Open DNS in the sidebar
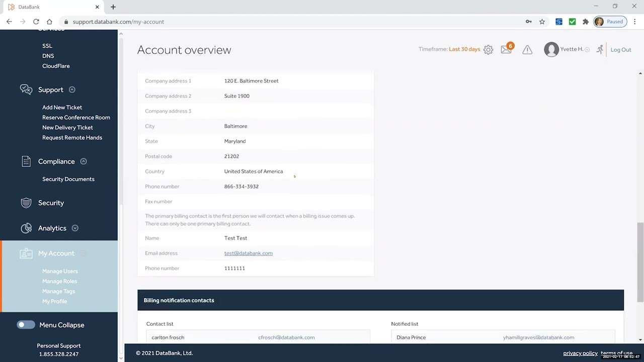Screen dimensions: 644x362 [x=48, y=56]
